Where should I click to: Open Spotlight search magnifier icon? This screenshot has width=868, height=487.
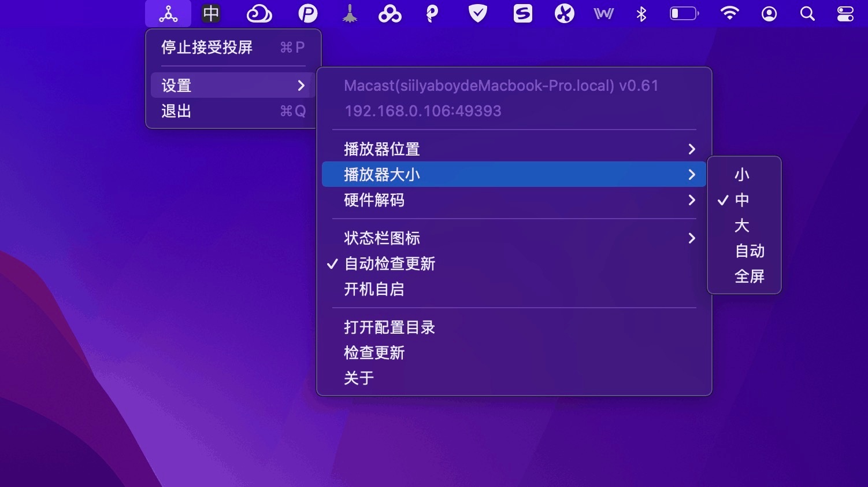807,13
